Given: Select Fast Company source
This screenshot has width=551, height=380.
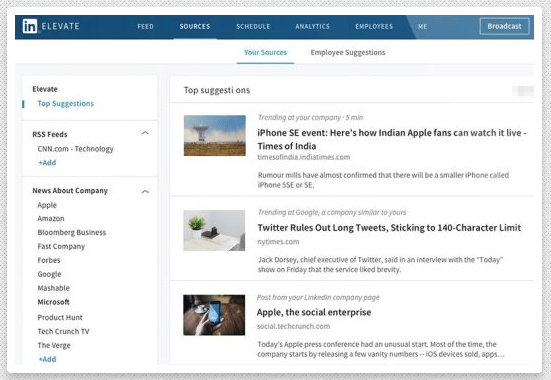Looking at the screenshot, I should point(61,246).
